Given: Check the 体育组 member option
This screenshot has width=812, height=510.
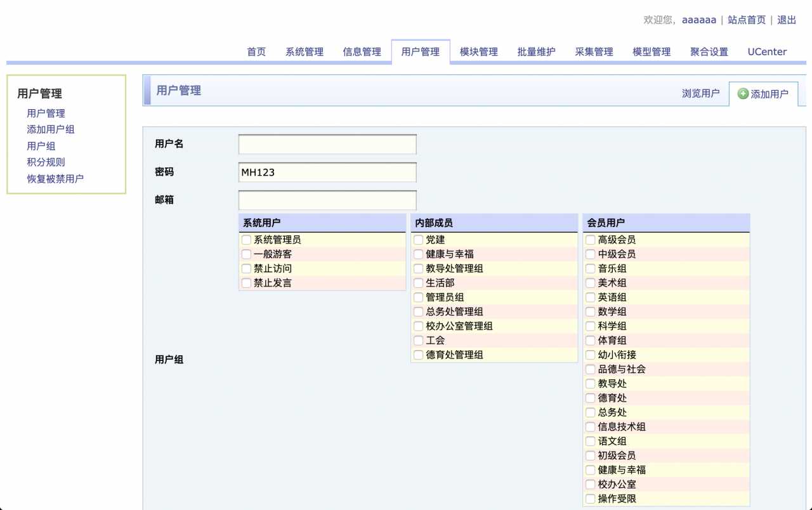Looking at the screenshot, I should click(590, 341).
